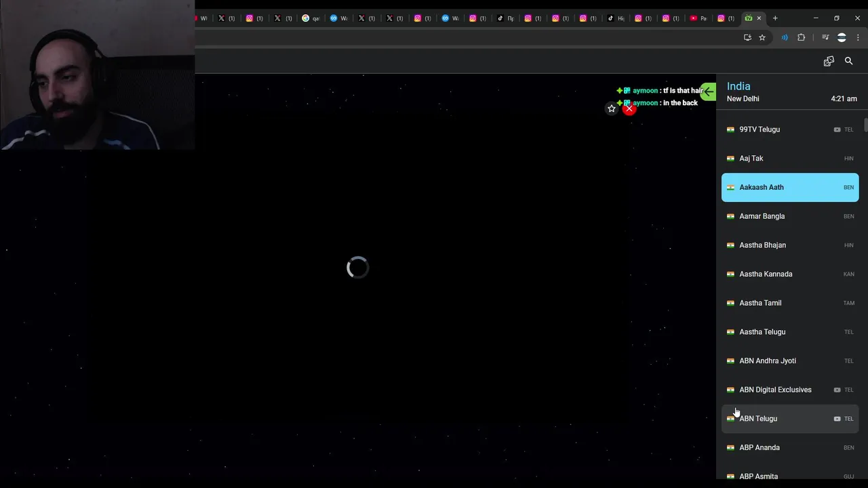Play the ABN Andhra Jyoti channel
The image size is (868, 488).
point(790,361)
